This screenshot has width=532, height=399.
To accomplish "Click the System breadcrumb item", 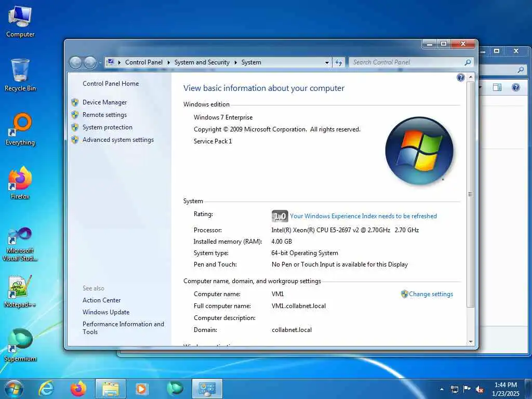I will click(251, 62).
